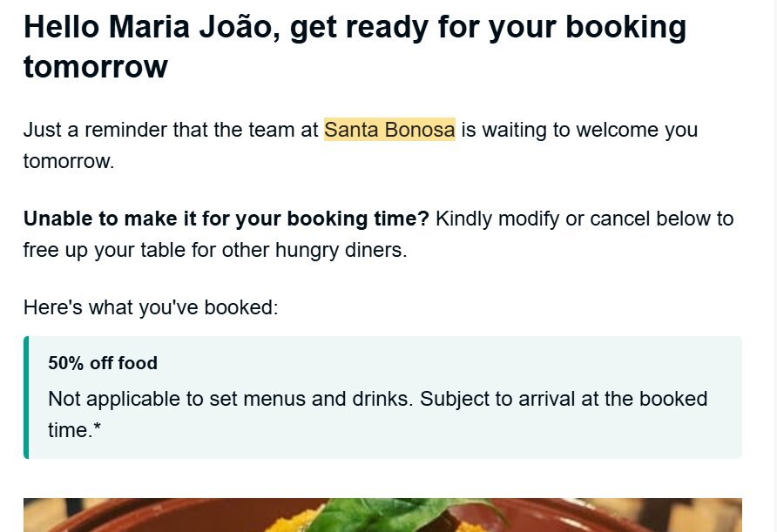This screenshot has height=532, width=777.
Task: Click the "is waiting to welcome you" text
Action: [579, 131]
